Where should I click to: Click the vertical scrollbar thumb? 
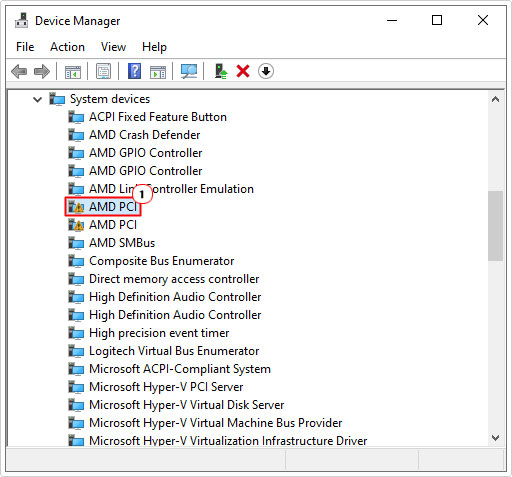(495, 226)
